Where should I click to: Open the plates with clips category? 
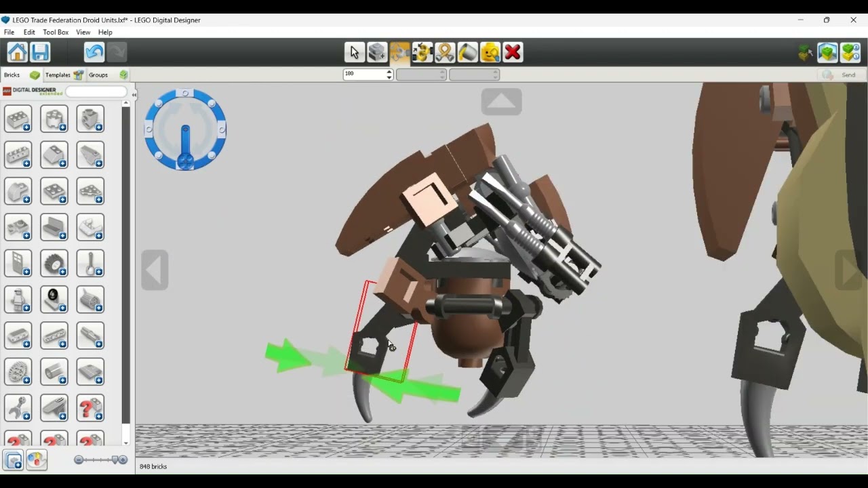tap(18, 227)
